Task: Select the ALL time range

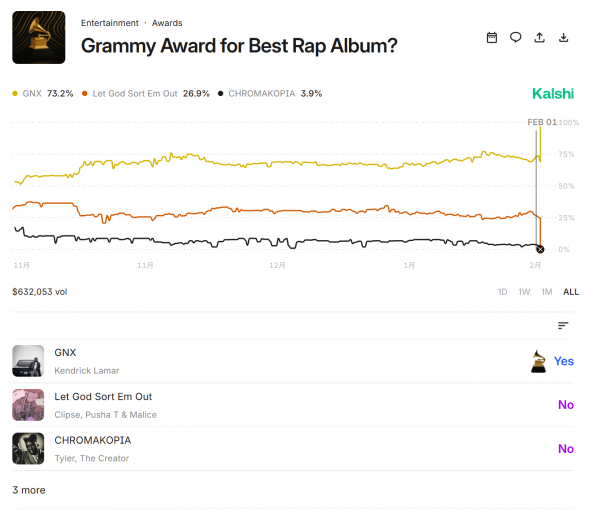Action: 571,292
